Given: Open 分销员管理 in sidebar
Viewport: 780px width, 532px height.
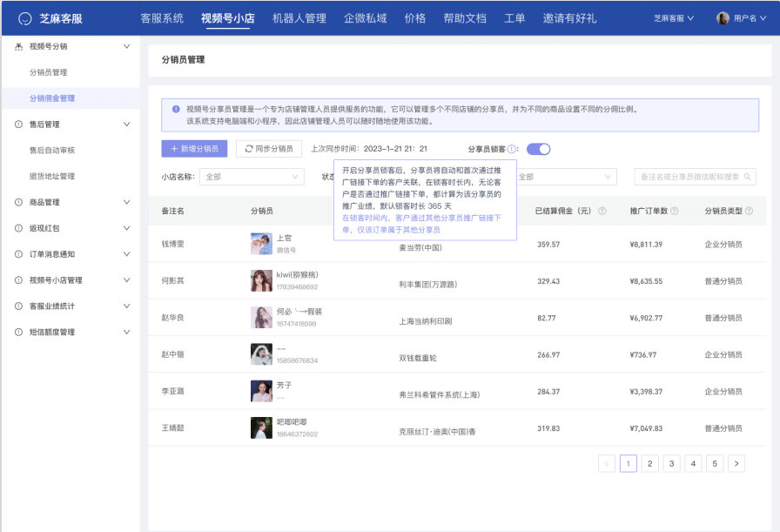Looking at the screenshot, I should 48,72.
